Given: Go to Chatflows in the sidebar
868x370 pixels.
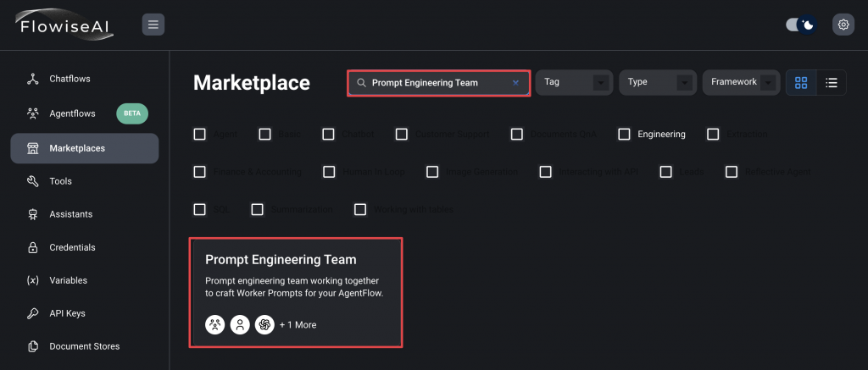Looking at the screenshot, I should [x=70, y=79].
